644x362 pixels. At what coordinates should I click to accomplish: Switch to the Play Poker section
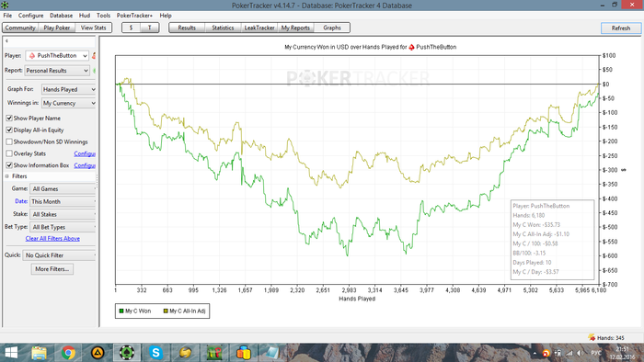click(x=57, y=28)
